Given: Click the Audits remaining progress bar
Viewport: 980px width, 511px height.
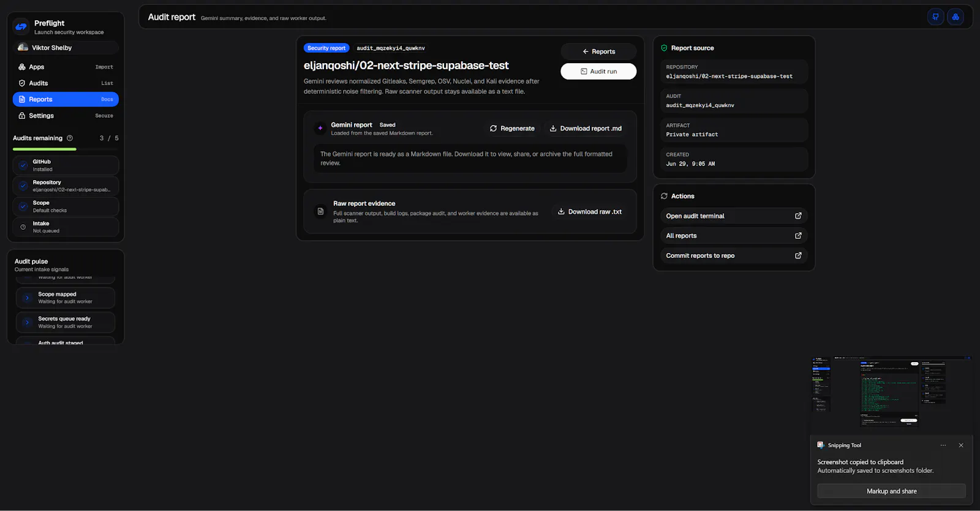Looking at the screenshot, I should tap(66, 149).
